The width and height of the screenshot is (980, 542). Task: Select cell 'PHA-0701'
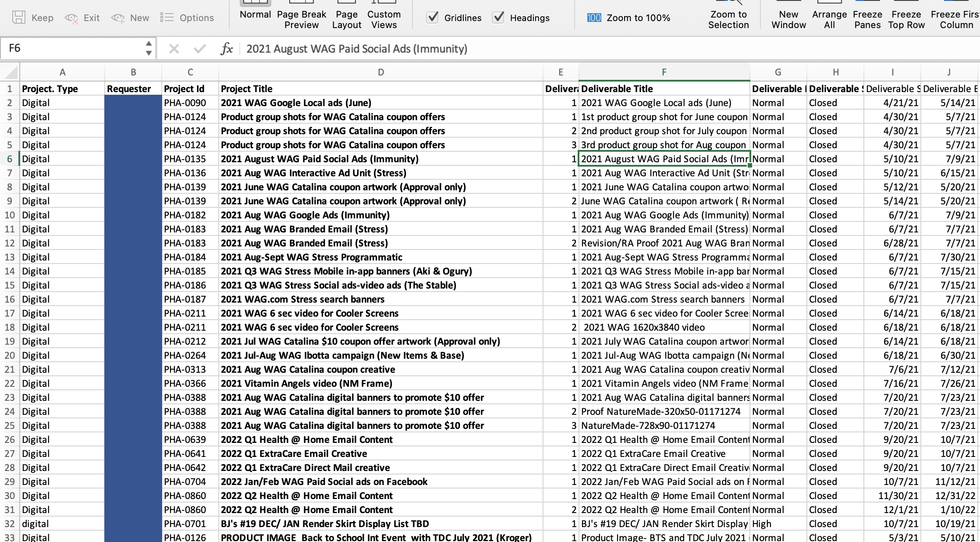click(x=190, y=524)
